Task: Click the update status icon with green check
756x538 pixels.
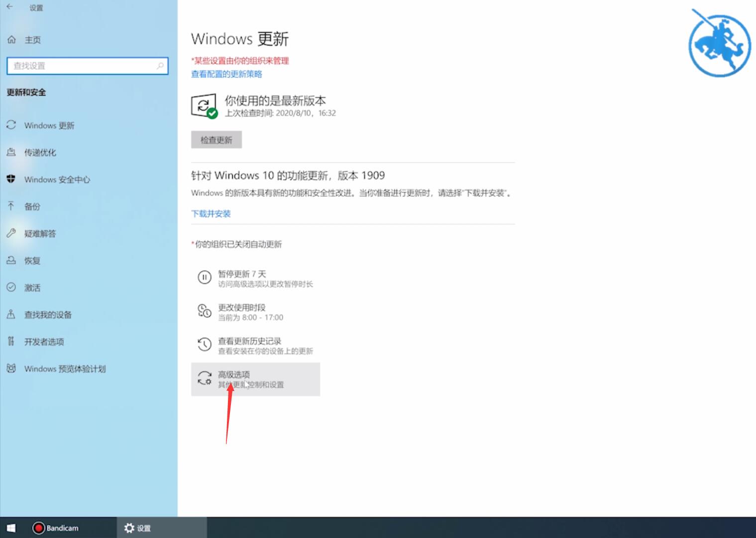Action: point(204,106)
